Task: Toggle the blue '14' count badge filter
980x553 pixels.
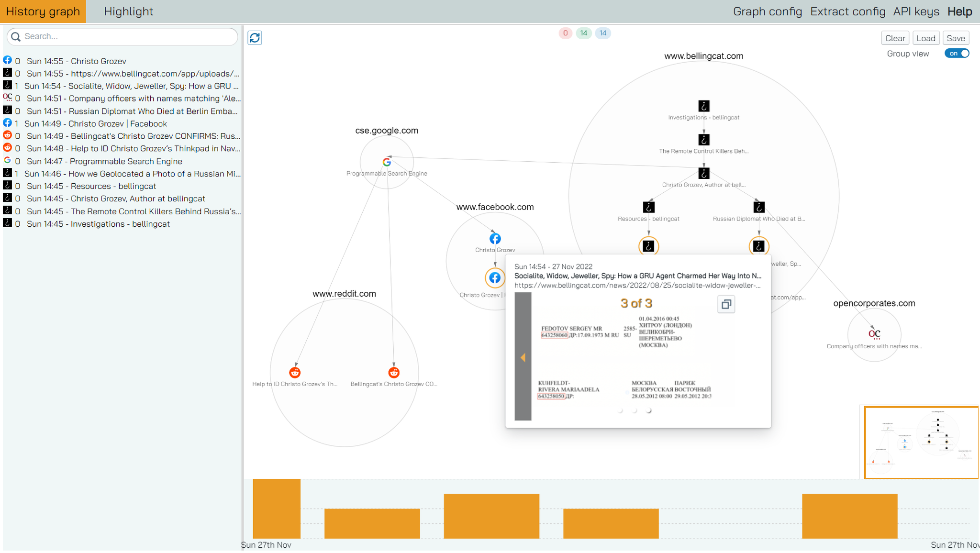Action: (x=603, y=33)
